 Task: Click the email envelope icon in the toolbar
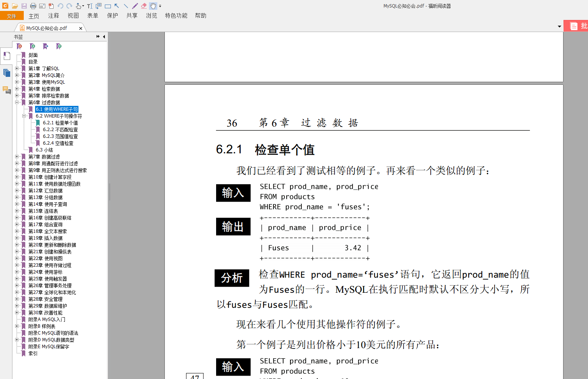pyautogui.click(x=42, y=6)
